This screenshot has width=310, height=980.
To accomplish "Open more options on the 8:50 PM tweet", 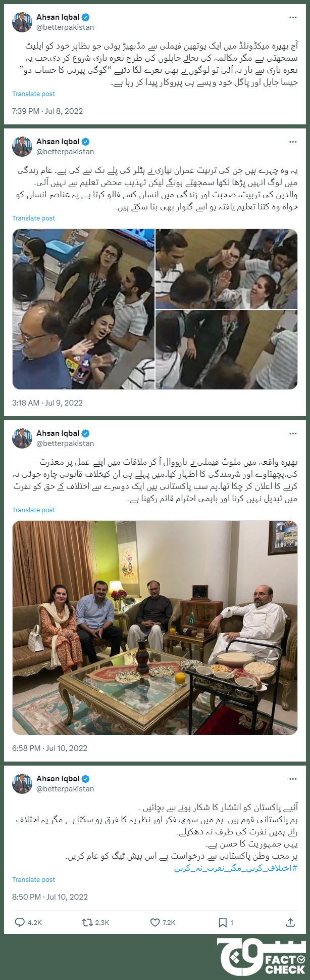I will click(293, 779).
